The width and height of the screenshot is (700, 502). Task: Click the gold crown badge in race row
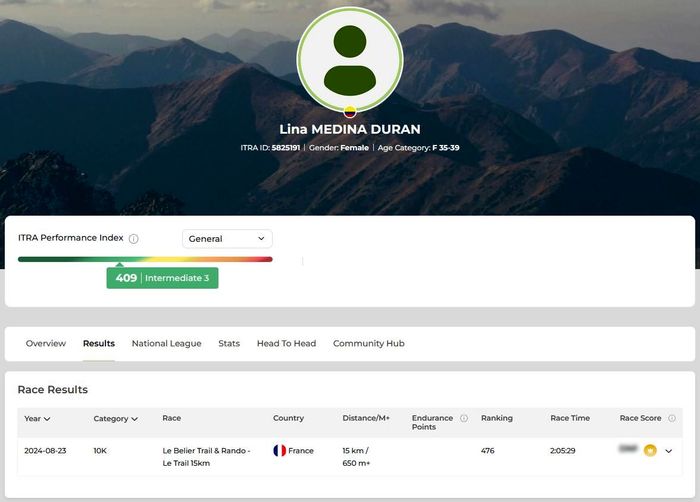[650, 451]
